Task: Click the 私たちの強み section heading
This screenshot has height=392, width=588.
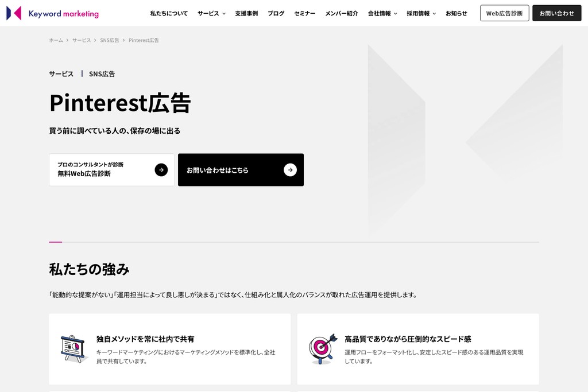Action: point(89,269)
